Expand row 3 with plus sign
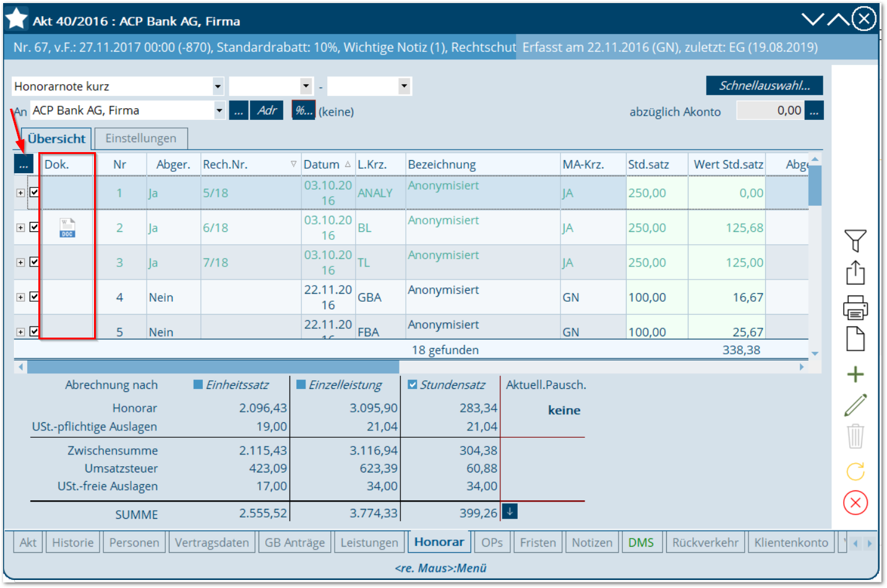 click(x=20, y=262)
